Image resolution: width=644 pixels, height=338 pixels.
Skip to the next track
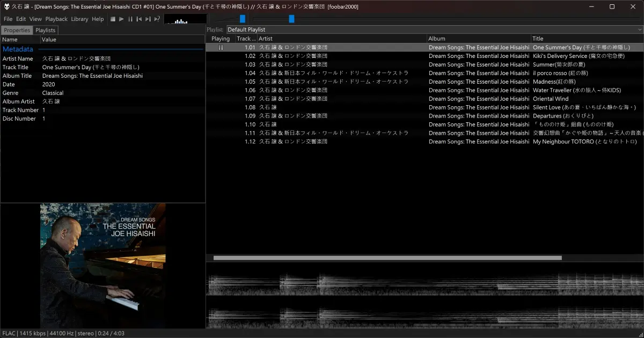point(148,19)
